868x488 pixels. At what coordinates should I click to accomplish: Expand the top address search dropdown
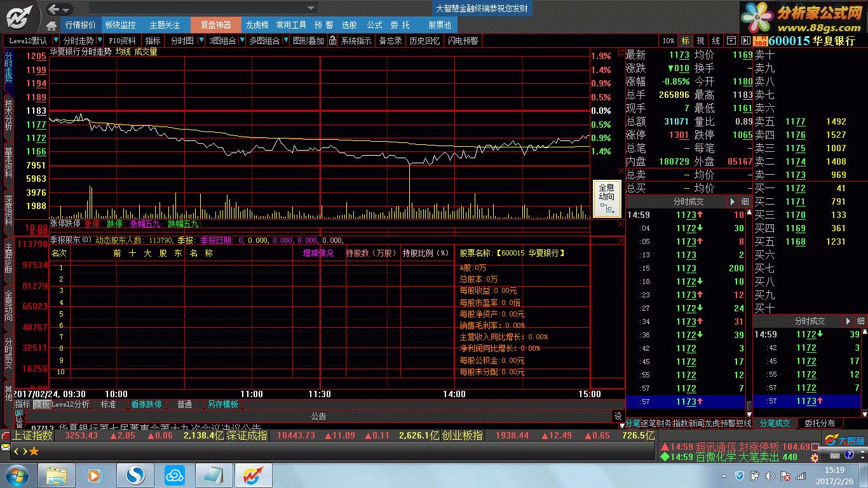point(311,9)
